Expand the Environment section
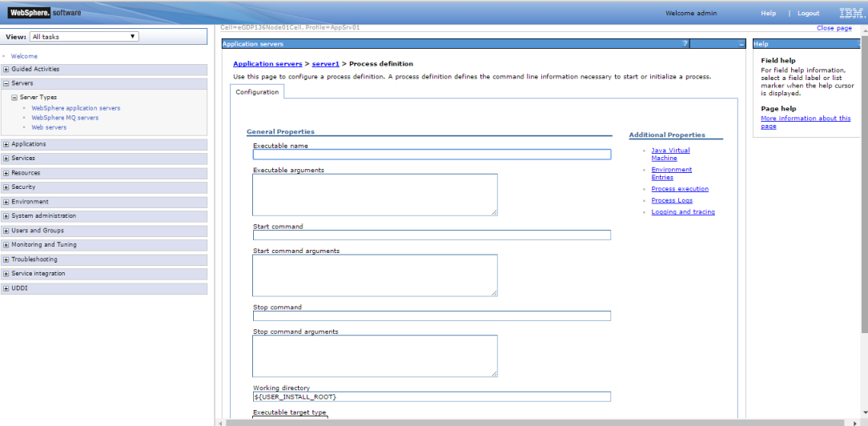 pos(6,202)
